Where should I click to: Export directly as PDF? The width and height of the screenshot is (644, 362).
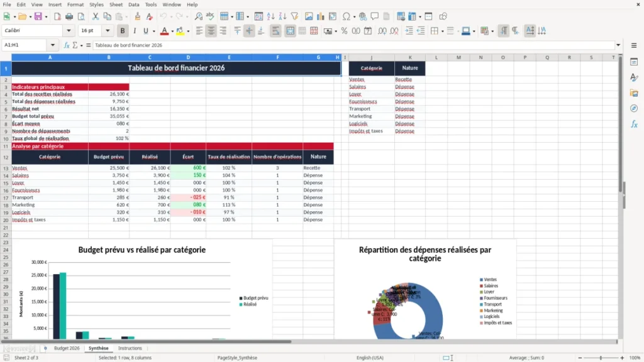coord(57,16)
